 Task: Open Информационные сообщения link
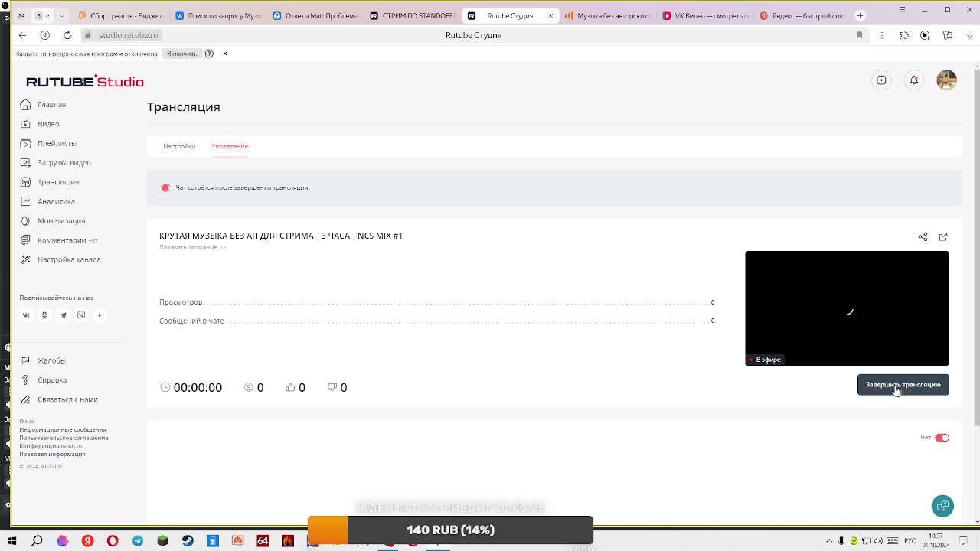coord(63,430)
